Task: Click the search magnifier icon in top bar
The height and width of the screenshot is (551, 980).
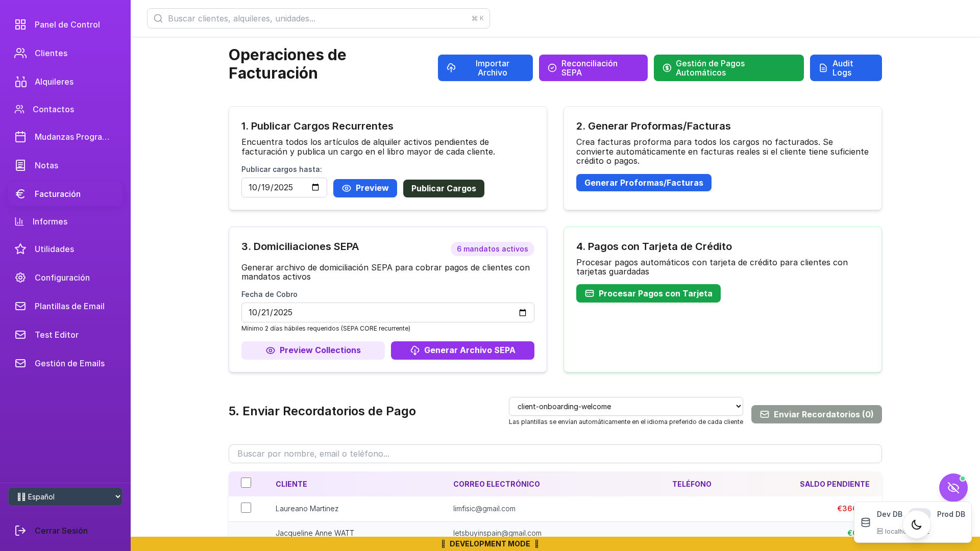Action: [158, 18]
